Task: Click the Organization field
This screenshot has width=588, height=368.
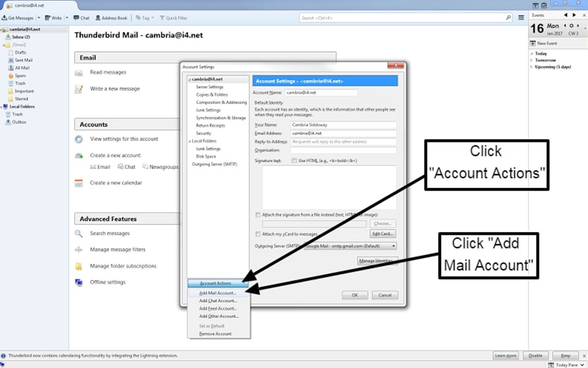Action: pyautogui.click(x=343, y=150)
